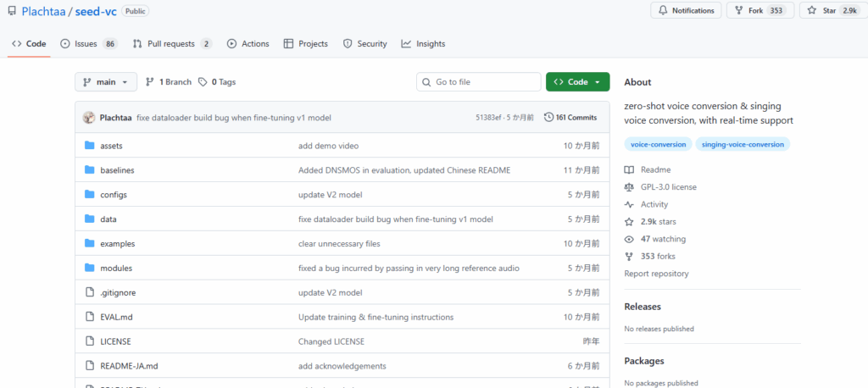Open 'Added DNSMOS in evaluation' commit message
Viewport: 868px width, 388px height.
coord(404,170)
